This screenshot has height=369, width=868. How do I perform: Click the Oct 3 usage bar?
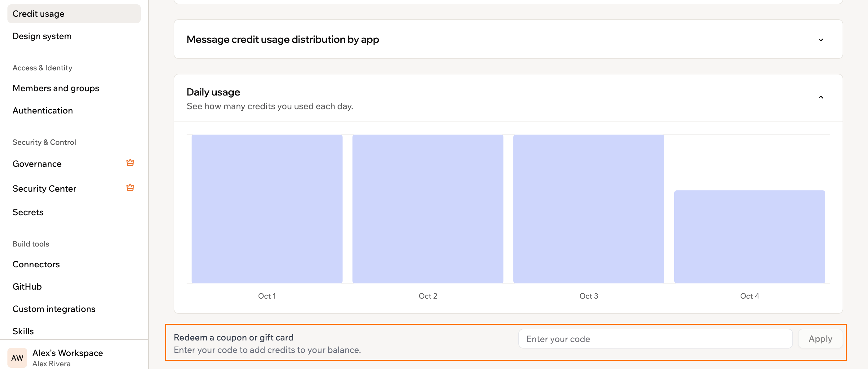[x=588, y=209]
